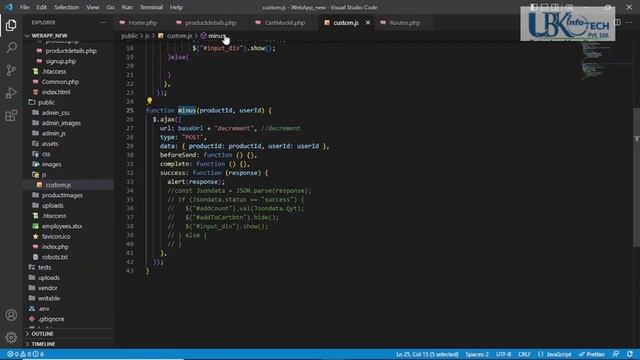Select custom.js in the explorer tree
The width and height of the screenshot is (640, 360).
(x=58, y=185)
